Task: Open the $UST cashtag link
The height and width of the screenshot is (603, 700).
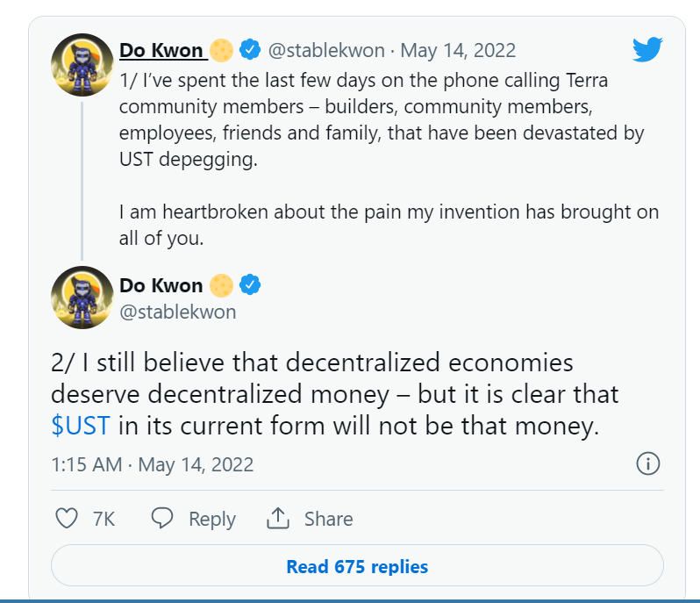Action: pos(81,425)
